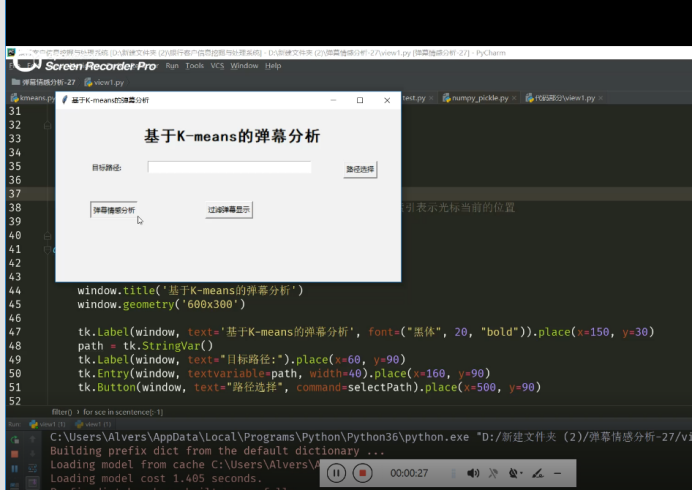Open the recorder annotation pen tool

tap(537, 473)
